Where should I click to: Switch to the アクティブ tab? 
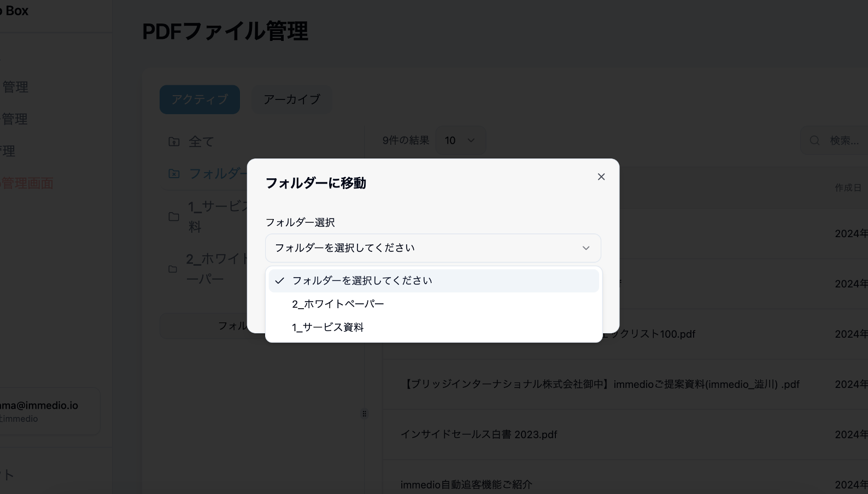pos(200,99)
